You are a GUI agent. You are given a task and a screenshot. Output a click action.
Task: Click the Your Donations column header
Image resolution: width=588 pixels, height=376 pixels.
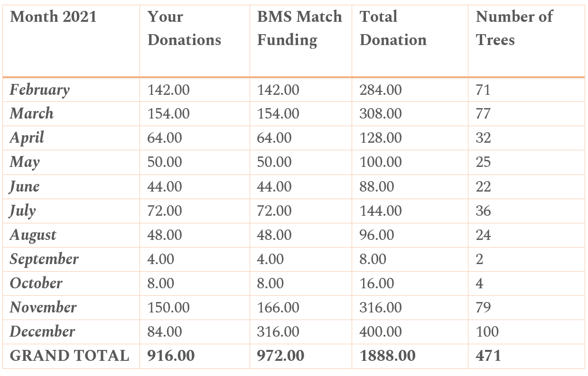195,41
